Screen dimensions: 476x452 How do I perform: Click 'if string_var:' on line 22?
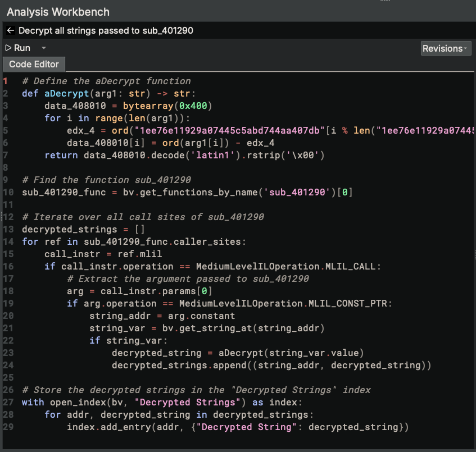pyautogui.click(x=128, y=340)
